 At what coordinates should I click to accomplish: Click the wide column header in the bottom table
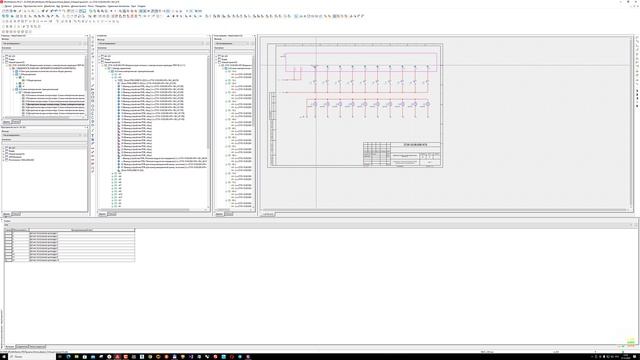pos(82,230)
